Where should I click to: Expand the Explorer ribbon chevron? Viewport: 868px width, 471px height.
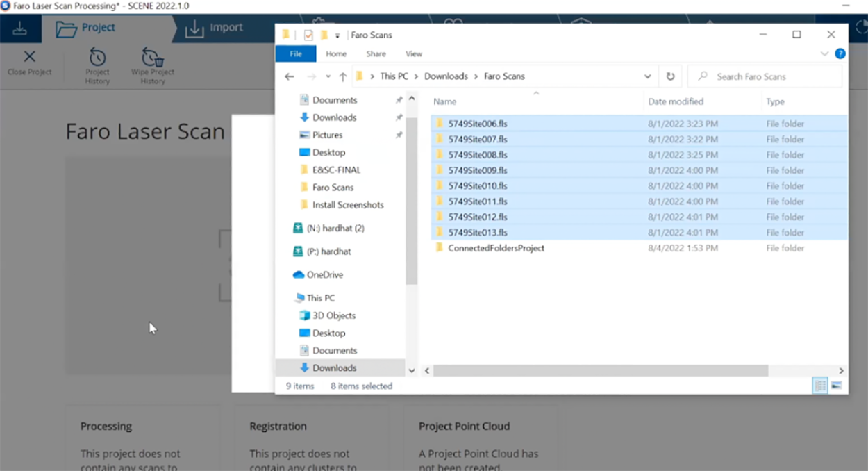[x=824, y=53]
